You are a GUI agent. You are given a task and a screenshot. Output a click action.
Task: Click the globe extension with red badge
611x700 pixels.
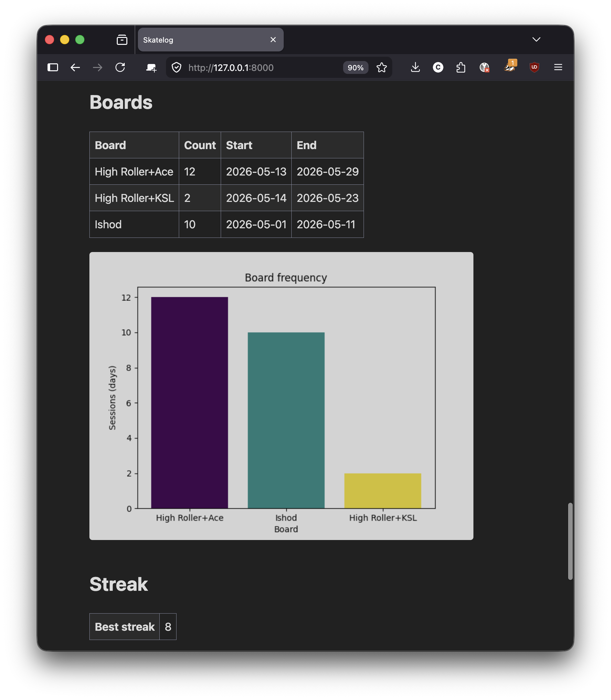(x=485, y=68)
